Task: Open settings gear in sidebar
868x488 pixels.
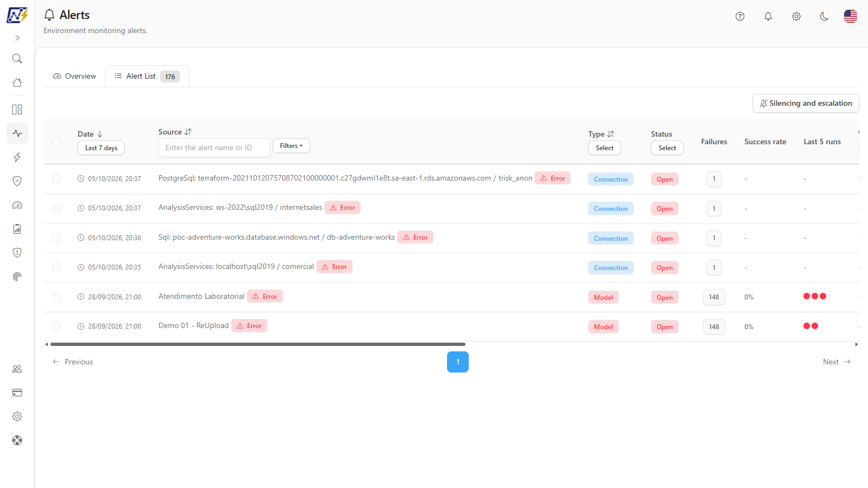Action: click(x=17, y=416)
